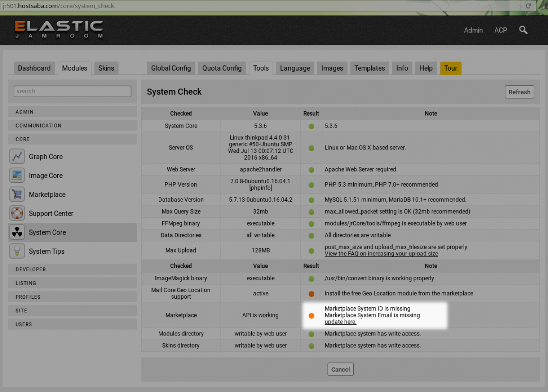Viewport: 548px width, 392px height.
Task: Expand the ADMIN module category
Action: [x=72, y=112]
